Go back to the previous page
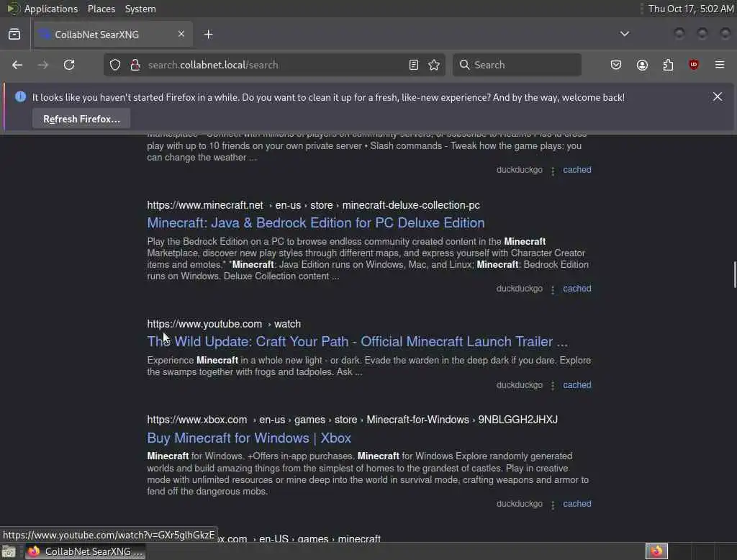Screen dimensions: 737x560 [x=17, y=65]
